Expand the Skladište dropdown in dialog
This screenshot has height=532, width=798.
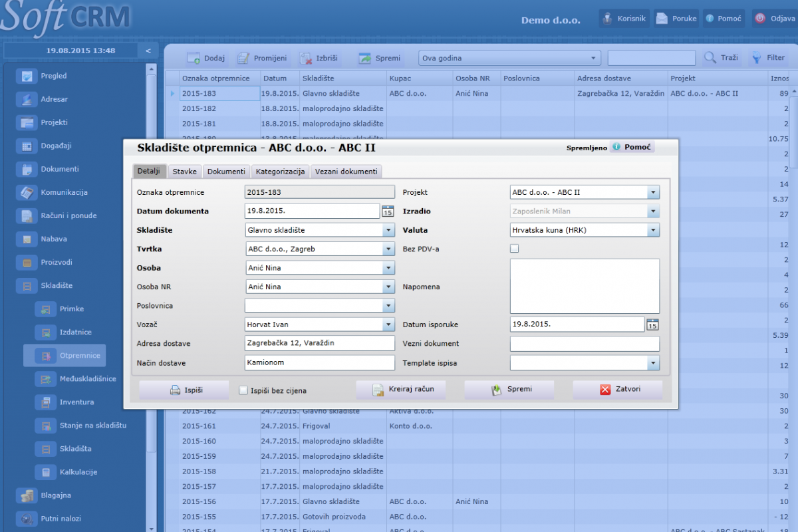388,230
